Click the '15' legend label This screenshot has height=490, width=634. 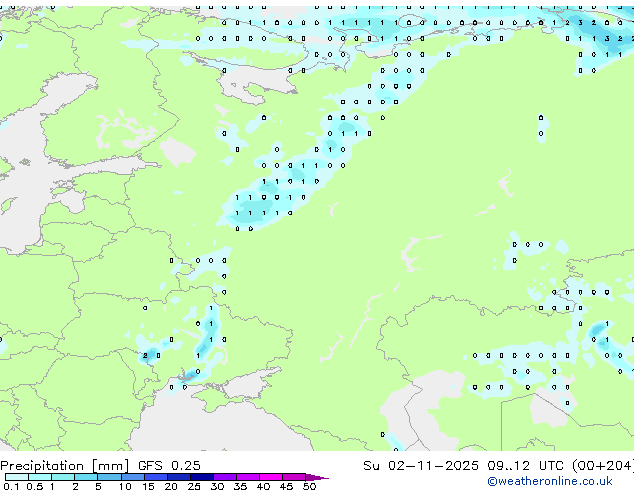point(148,486)
